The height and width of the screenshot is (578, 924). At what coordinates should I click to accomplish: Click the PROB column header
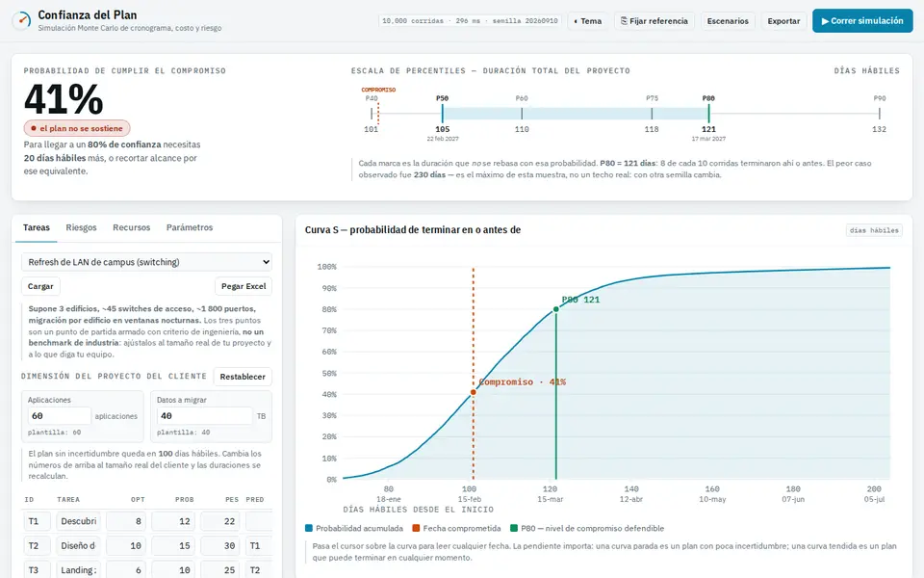tap(185, 500)
